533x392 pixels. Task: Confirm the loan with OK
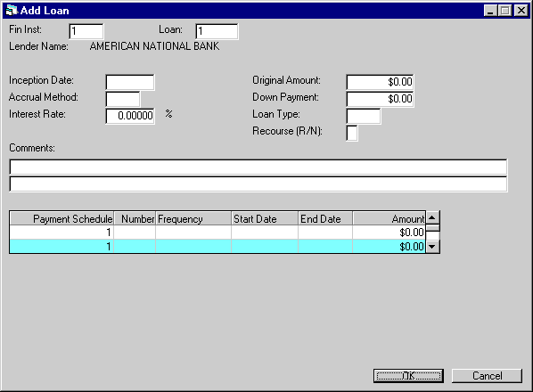(x=408, y=376)
